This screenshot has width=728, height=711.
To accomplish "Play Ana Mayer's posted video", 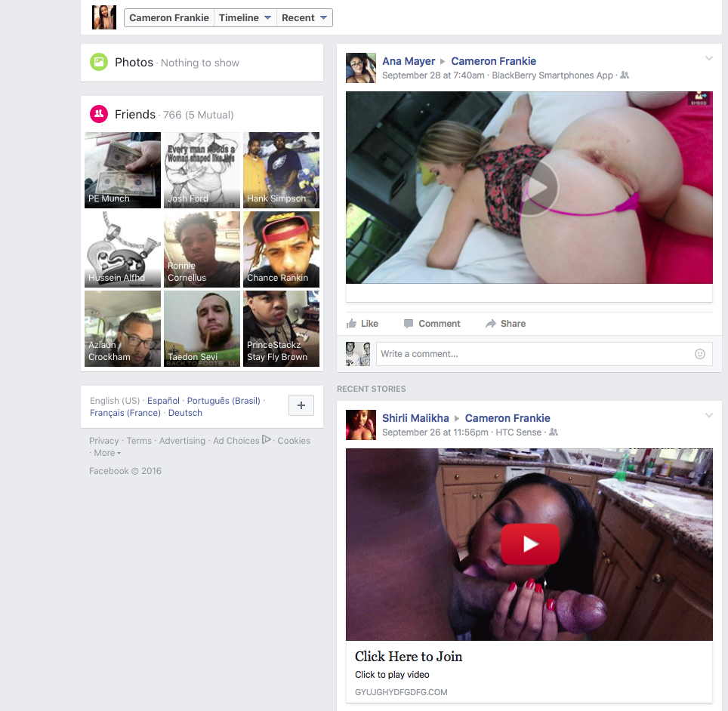I will click(538, 187).
